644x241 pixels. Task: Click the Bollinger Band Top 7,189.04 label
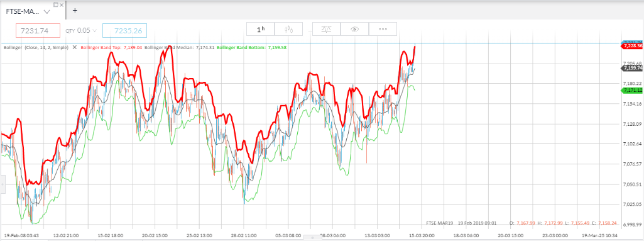111,47
